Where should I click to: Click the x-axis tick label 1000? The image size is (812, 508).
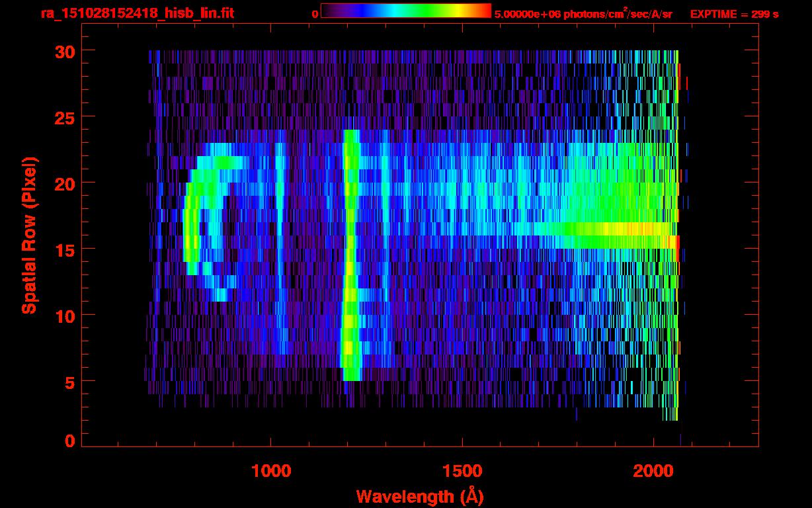point(271,471)
